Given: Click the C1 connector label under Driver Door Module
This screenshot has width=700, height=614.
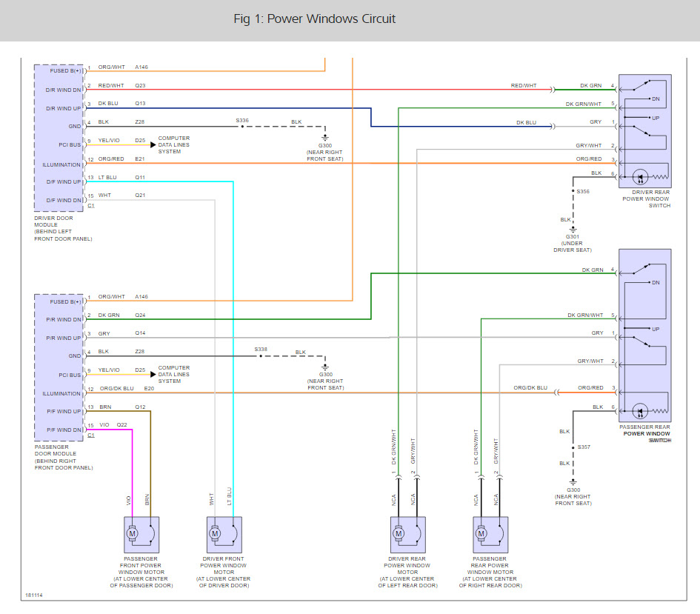Looking at the screenshot, I should tap(91, 206).
